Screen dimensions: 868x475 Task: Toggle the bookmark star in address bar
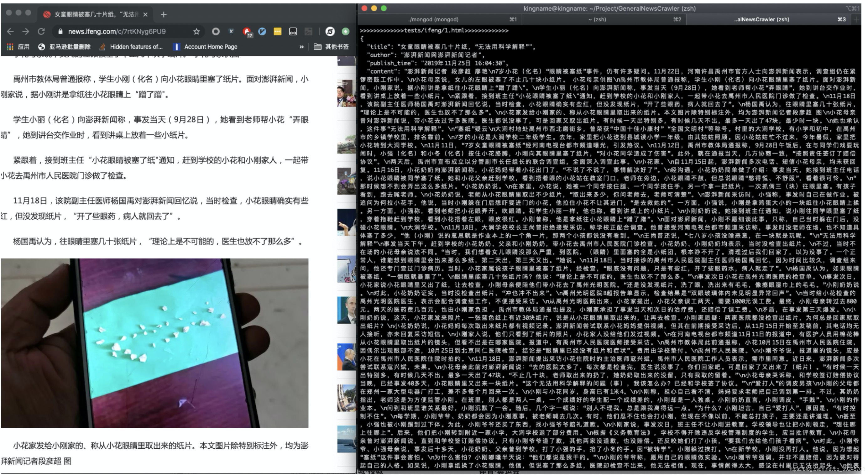pyautogui.click(x=198, y=32)
